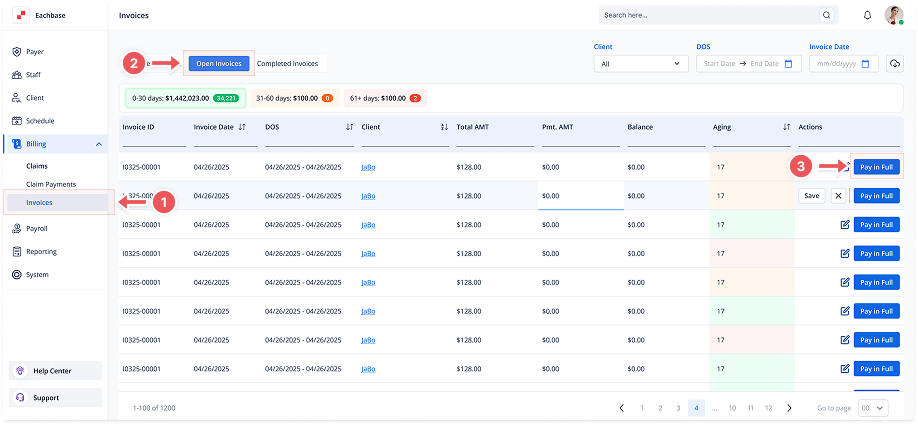Click the DOS calendar icon
The height and width of the screenshot is (425, 918).
788,64
